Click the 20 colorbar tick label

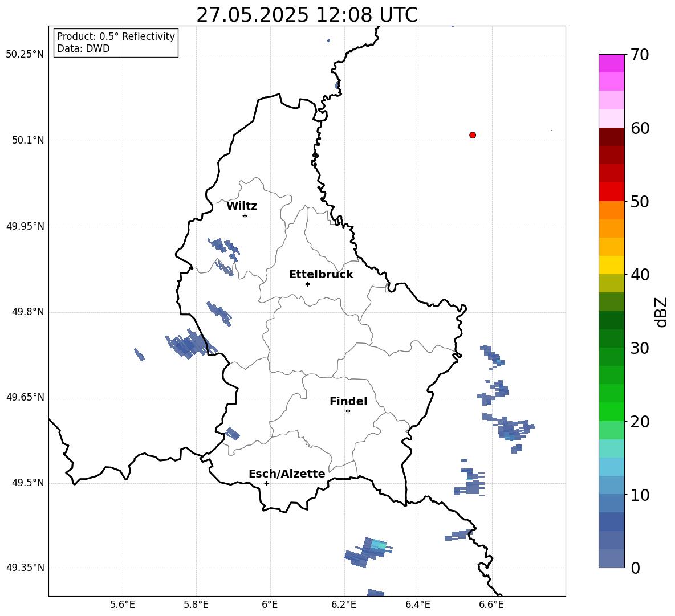[640, 422]
